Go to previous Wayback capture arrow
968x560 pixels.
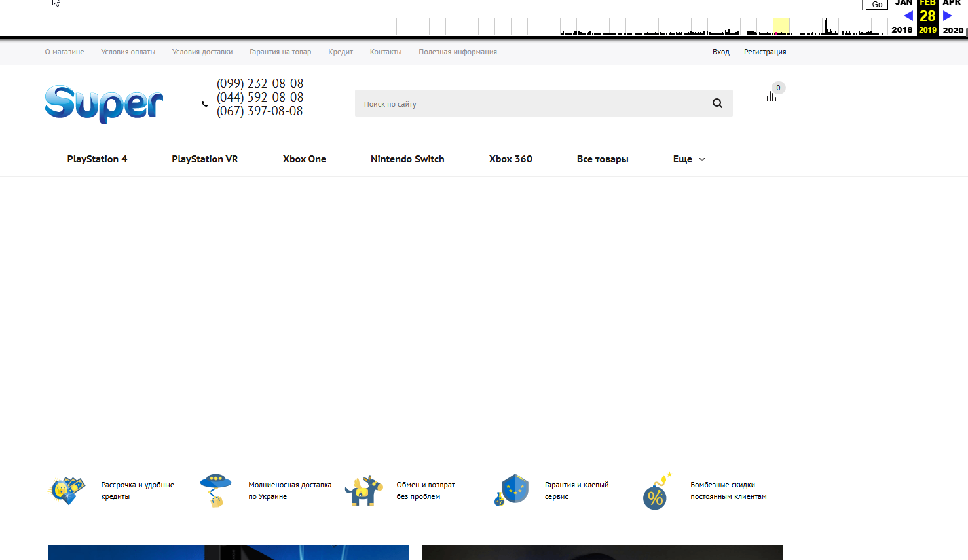(x=908, y=16)
